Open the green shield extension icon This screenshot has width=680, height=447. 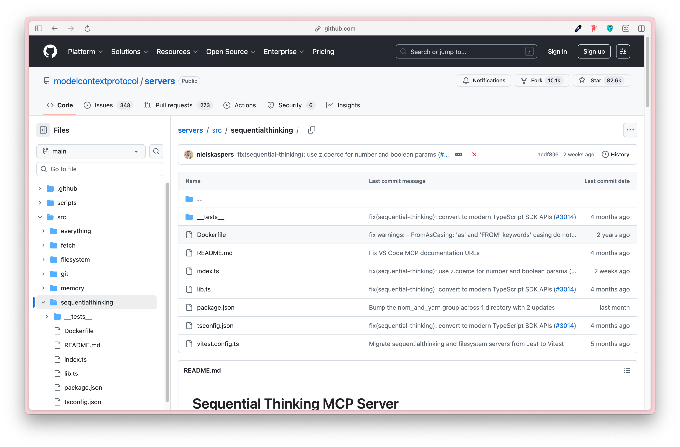coord(610,29)
